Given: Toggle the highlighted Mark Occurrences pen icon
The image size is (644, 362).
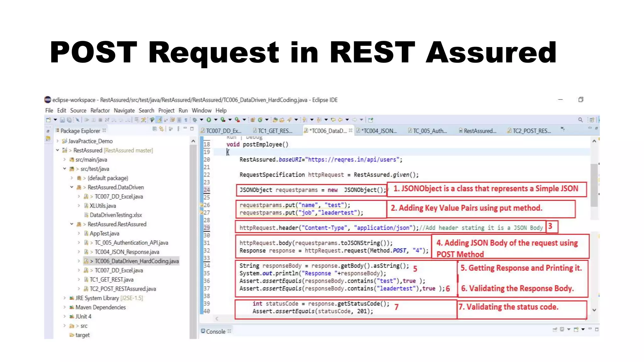Looking at the screenshot, I should tap(159, 120).
